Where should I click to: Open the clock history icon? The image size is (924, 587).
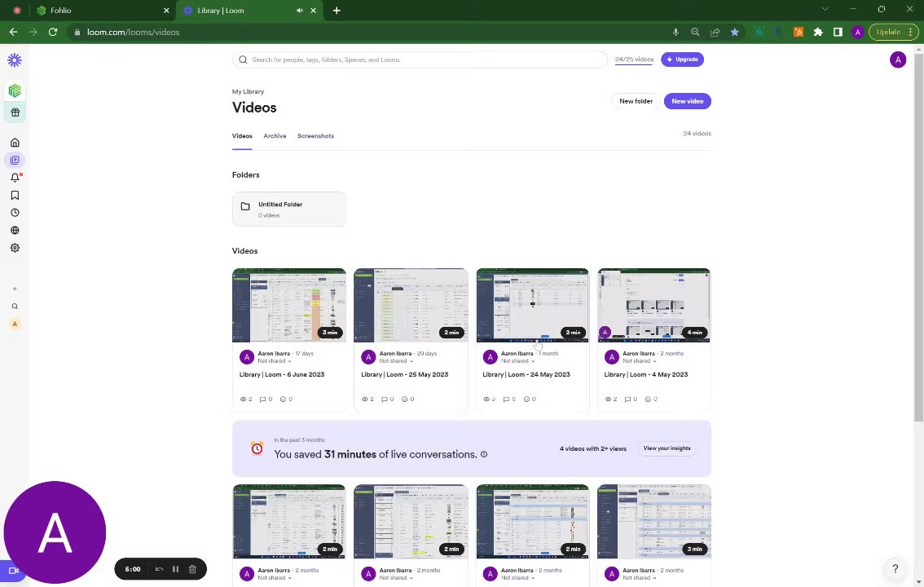(x=15, y=213)
